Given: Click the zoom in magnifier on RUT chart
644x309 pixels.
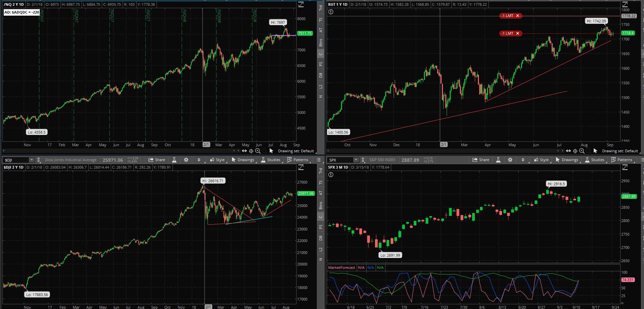Looking at the screenshot, I should tap(582, 151).
